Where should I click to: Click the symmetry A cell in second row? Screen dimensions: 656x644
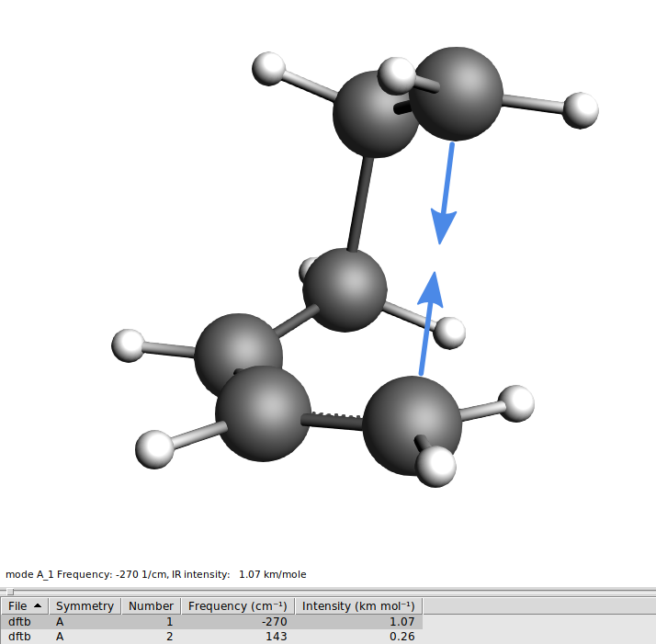click(x=85, y=636)
